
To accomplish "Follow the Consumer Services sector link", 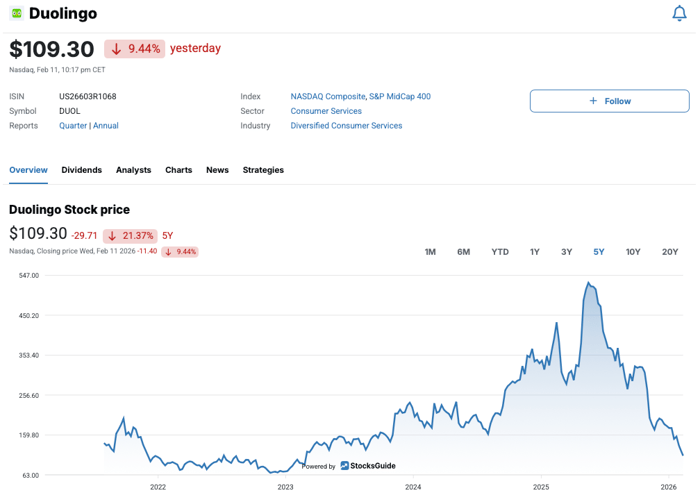I will [x=326, y=111].
